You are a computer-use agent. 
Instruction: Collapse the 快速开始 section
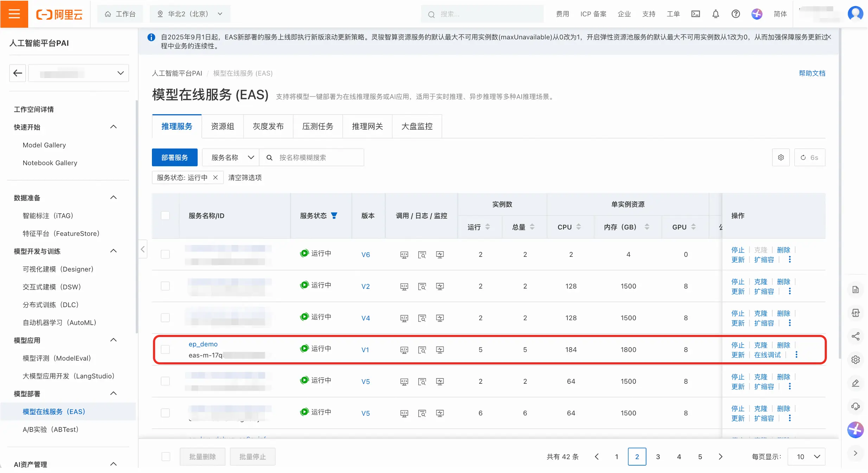point(113,127)
